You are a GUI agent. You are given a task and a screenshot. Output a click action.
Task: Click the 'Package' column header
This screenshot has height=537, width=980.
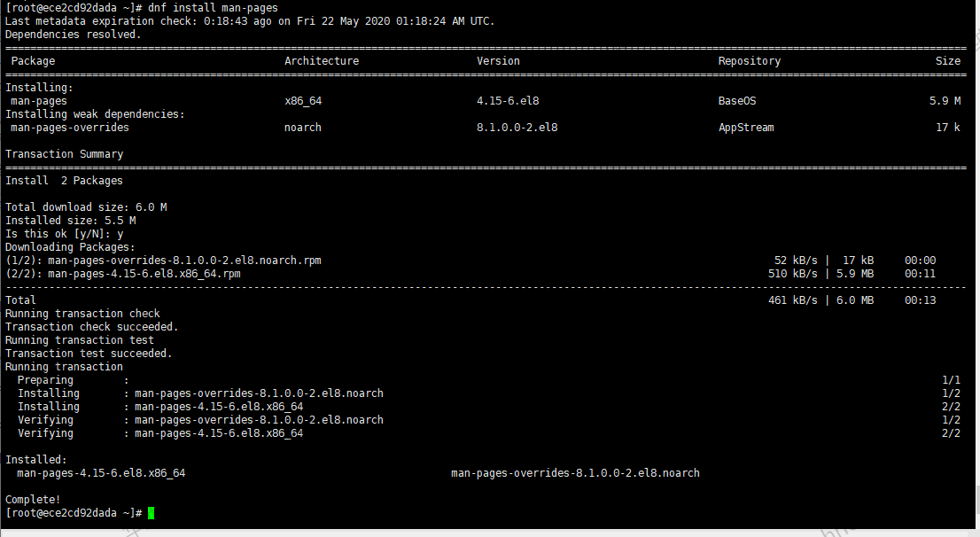pos(33,61)
